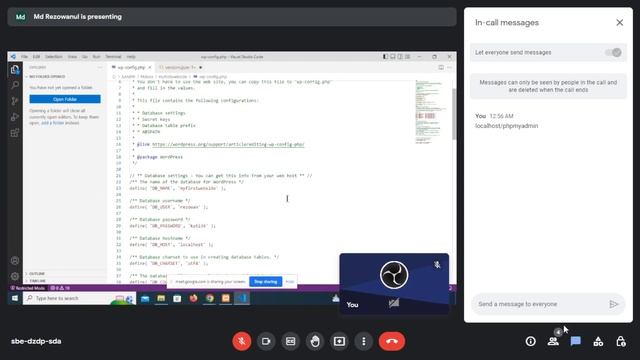Click Customize Layout icon in VS Code title bar
The height and width of the screenshot is (360, 640).
[x=407, y=57]
